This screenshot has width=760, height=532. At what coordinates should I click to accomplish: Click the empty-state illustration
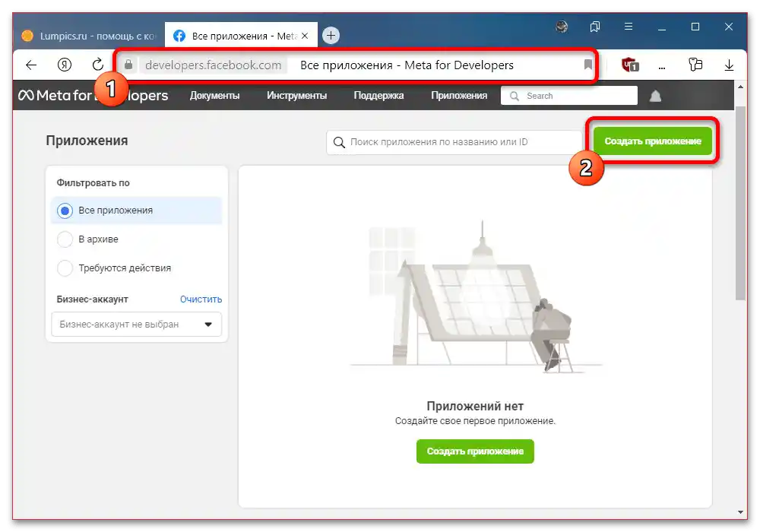click(476, 297)
